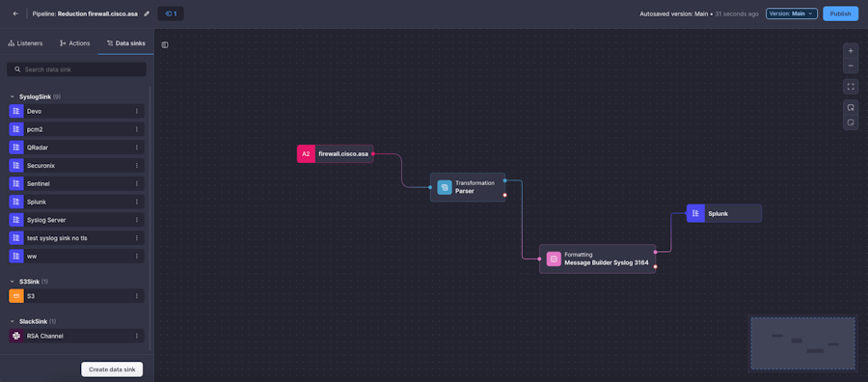The image size is (868, 382).
Task: Click the Slack RSA Channel icon
Action: point(16,336)
